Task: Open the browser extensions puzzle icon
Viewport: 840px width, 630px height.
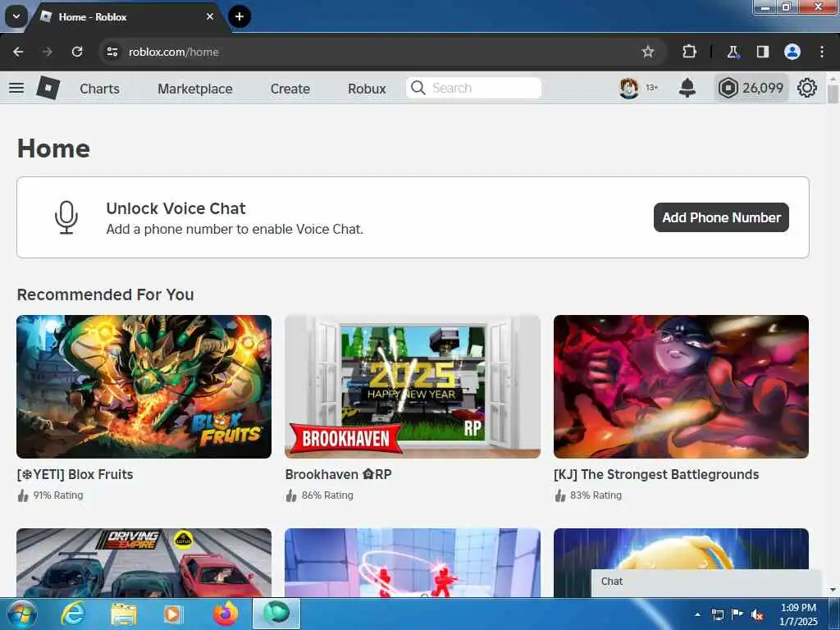Action: [x=689, y=52]
